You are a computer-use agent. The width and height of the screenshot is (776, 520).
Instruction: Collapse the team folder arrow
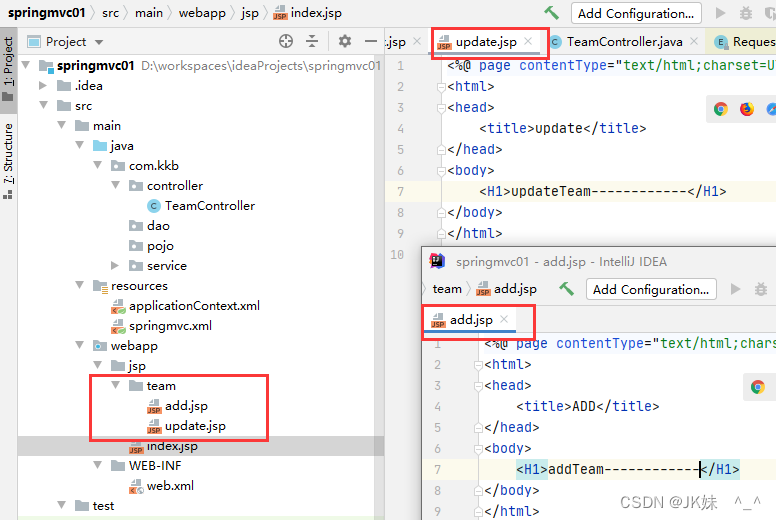116,385
